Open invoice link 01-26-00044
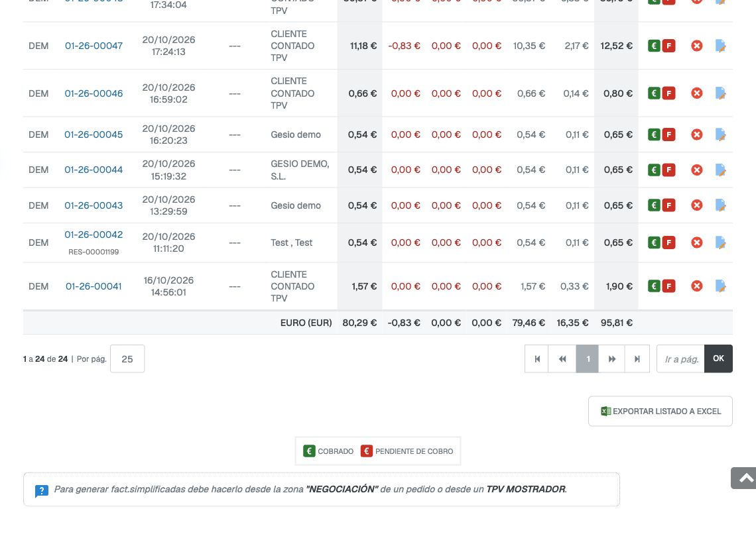 pyautogui.click(x=94, y=170)
